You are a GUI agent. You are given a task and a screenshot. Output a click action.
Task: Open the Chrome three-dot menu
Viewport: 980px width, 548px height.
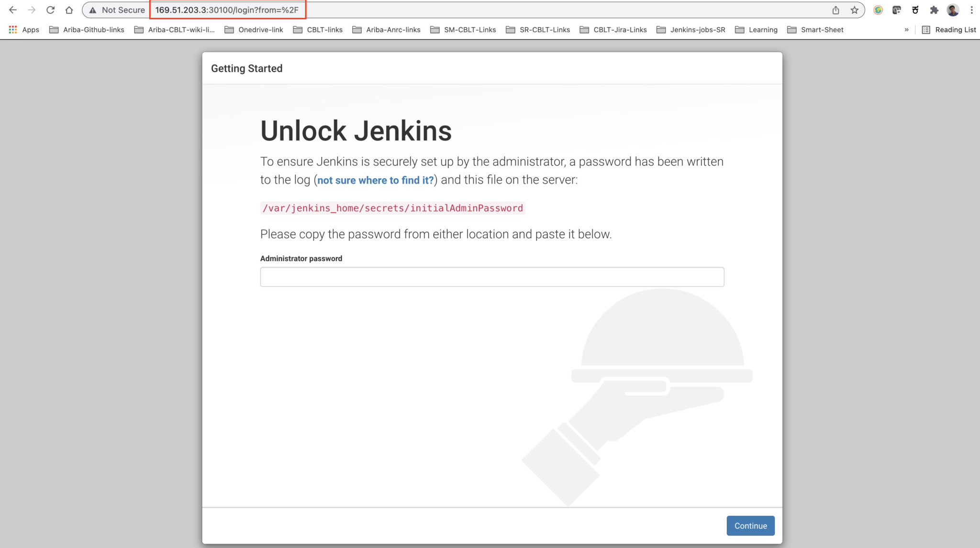[x=972, y=10]
